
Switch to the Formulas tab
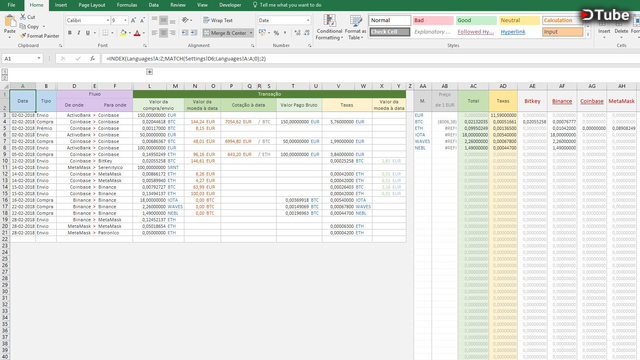(x=127, y=5)
